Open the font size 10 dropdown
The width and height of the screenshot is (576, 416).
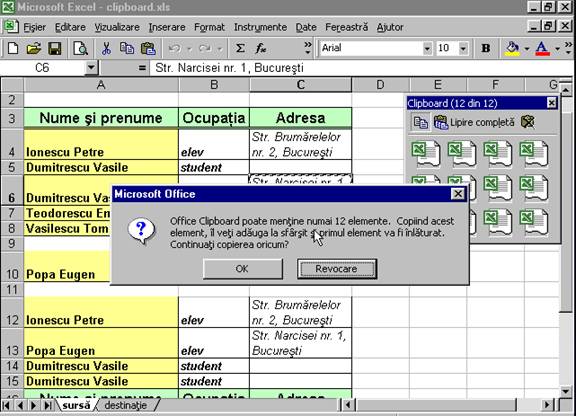(x=463, y=48)
